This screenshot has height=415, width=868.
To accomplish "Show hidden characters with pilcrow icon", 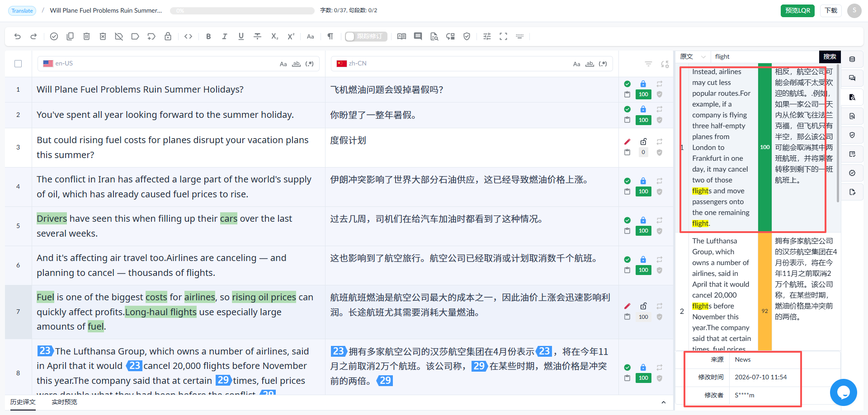I will [330, 37].
